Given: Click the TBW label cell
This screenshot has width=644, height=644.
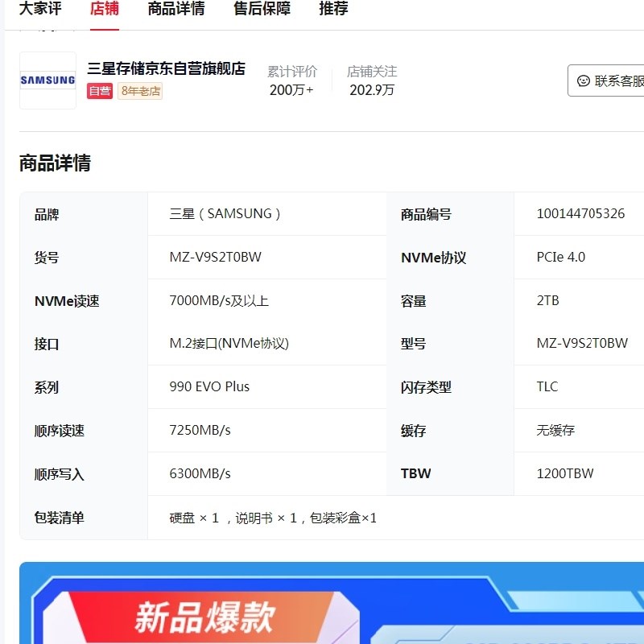Looking at the screenshot, I should [x=450, y=473].
